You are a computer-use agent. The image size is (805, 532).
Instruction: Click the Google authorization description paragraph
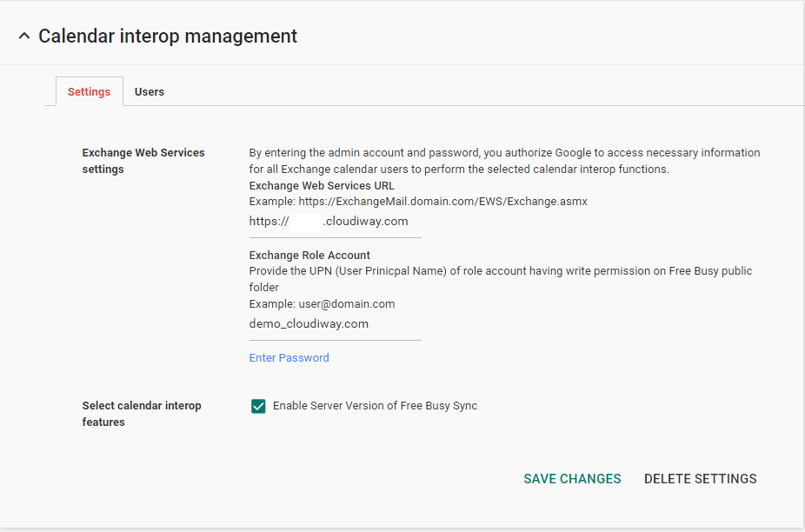coord(504,161)
